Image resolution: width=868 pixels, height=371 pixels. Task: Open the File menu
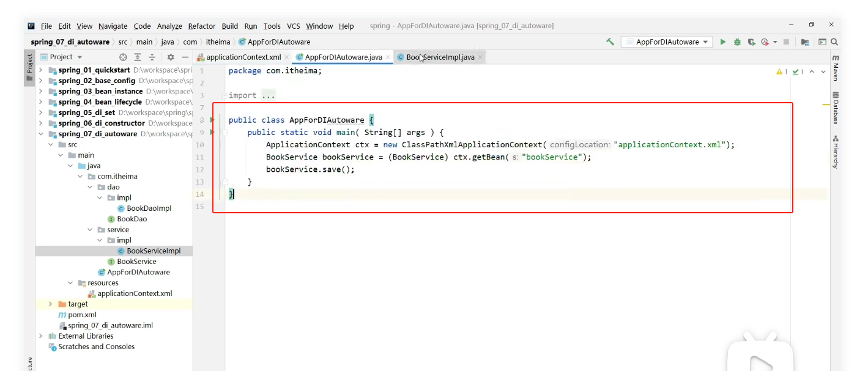click(x=46, y=26)
